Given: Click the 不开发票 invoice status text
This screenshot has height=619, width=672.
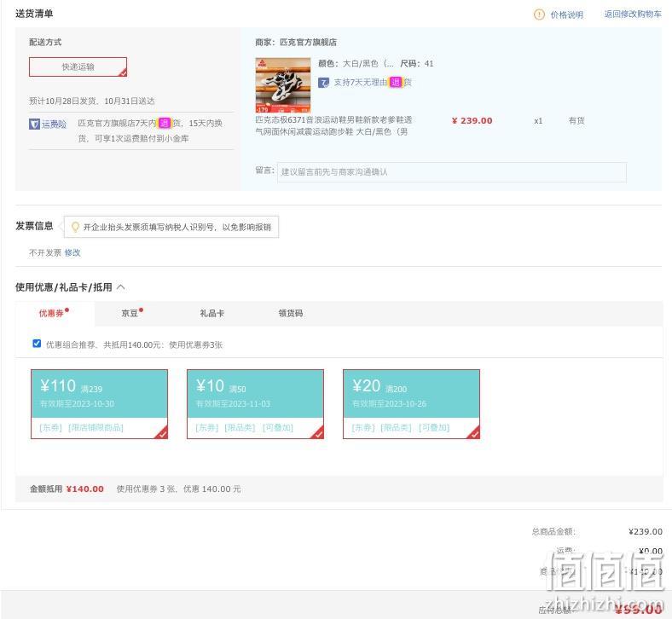Looking at the screenshot, I should pos(45,252).
